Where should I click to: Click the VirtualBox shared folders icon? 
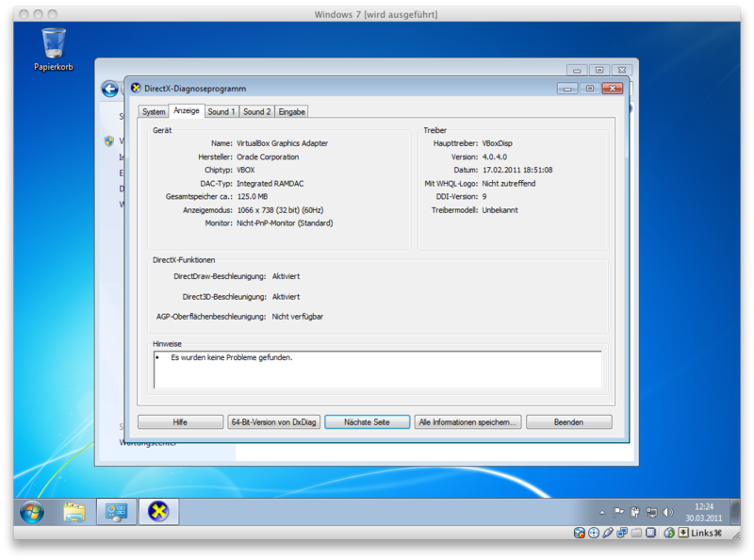click(637, 533)
